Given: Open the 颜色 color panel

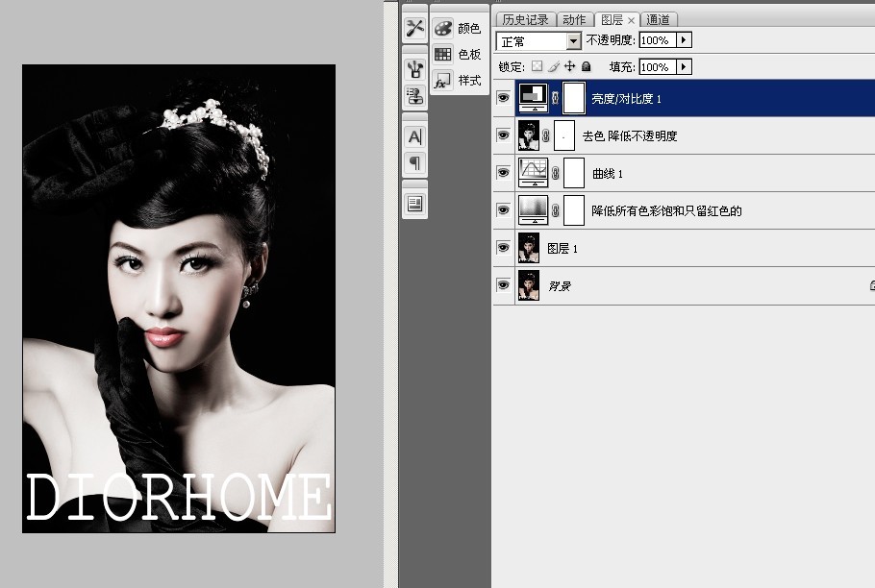Looking at the screenshot, I should 458,28.
